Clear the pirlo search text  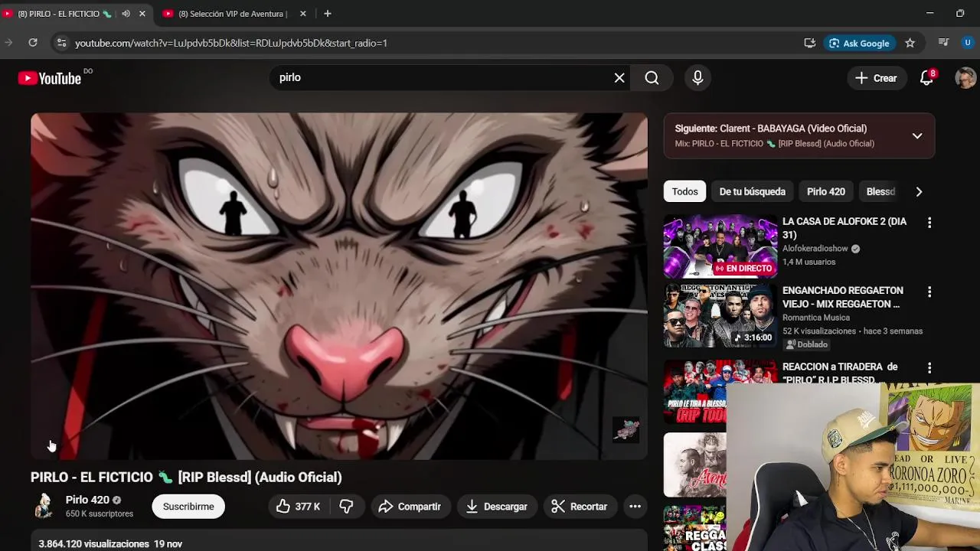[619, 77]
